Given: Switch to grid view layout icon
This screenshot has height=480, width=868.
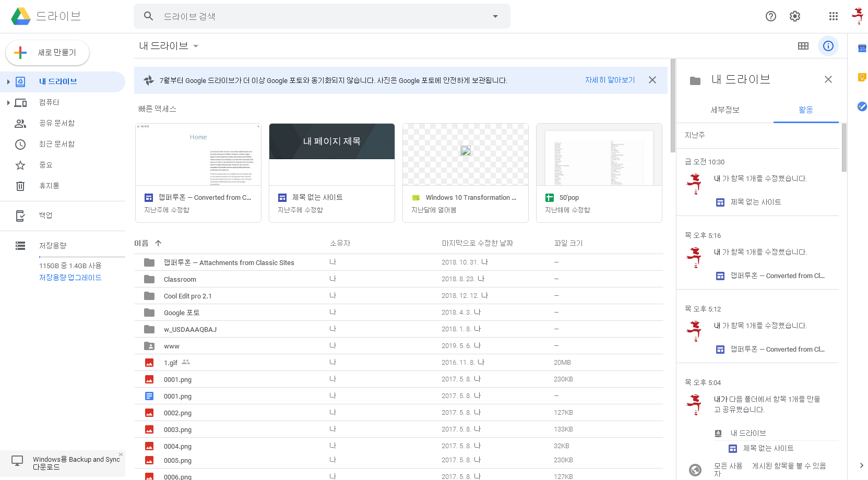Looking at the screenshot, I should (803, 46).
